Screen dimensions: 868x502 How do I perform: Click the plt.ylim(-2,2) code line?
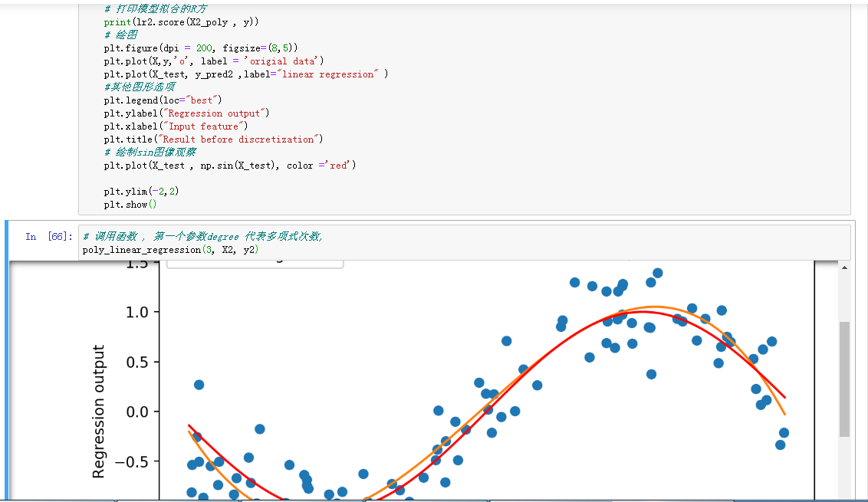[x=141, y=191]
